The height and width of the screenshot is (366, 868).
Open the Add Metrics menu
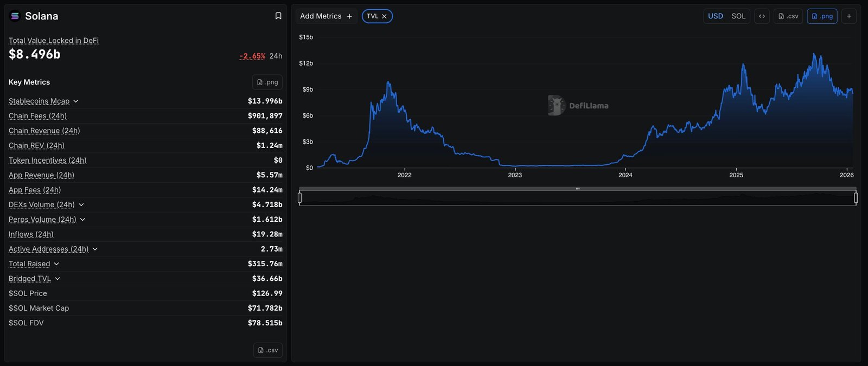(325, 16)
